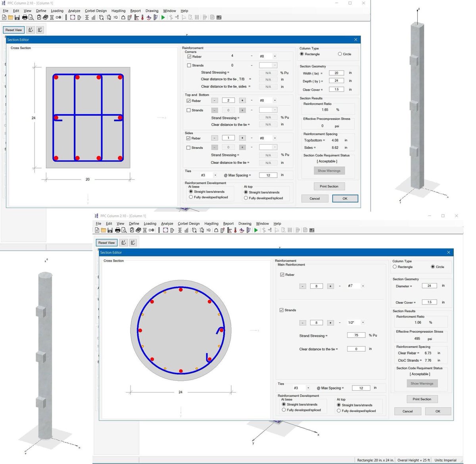The image size is (476, 464).
Task: Click the report document icon near the toolbar end
Action: (213, 17)
